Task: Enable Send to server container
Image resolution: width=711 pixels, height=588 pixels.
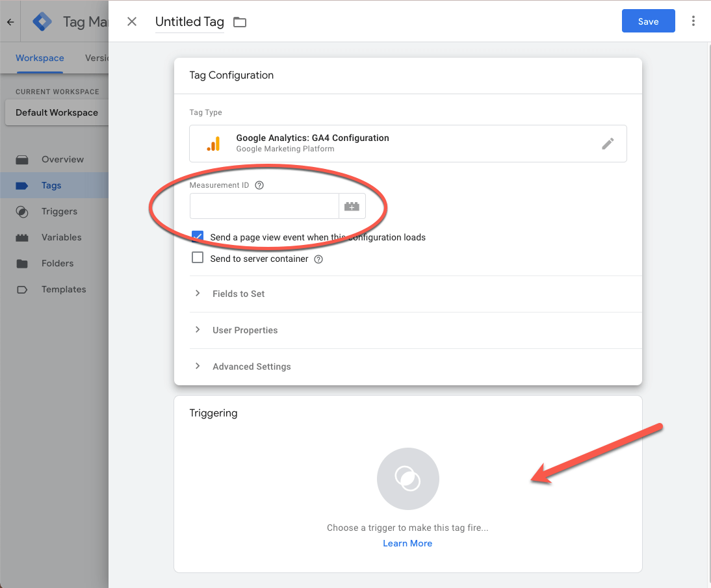Action: coord(197,258)
